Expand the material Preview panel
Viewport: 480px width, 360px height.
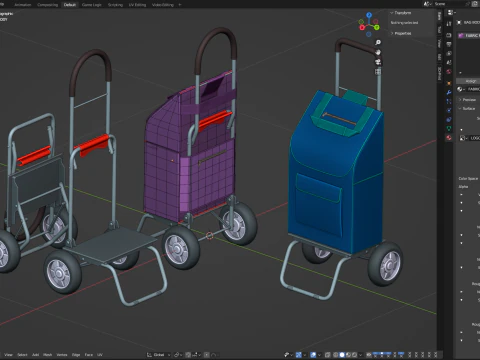467,100
